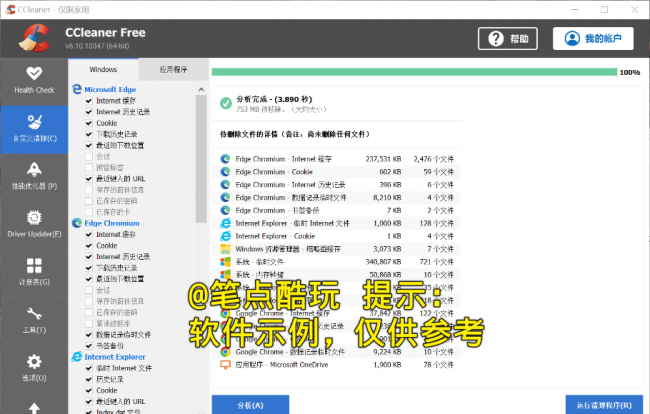Viewport: 650px width, 414px height.
Task: Select the Windows 资源管理器 - 缩略图缓存 result row
Action: pos(337,249)
